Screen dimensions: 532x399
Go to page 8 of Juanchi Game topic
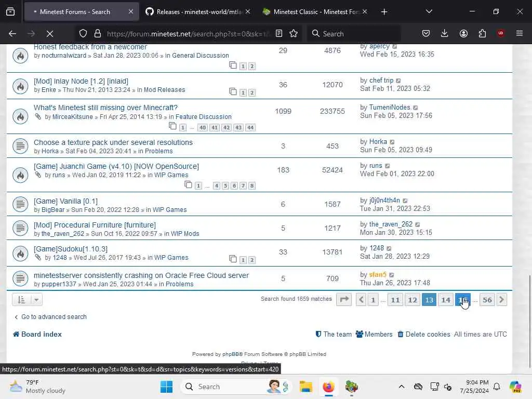point(252,186)
